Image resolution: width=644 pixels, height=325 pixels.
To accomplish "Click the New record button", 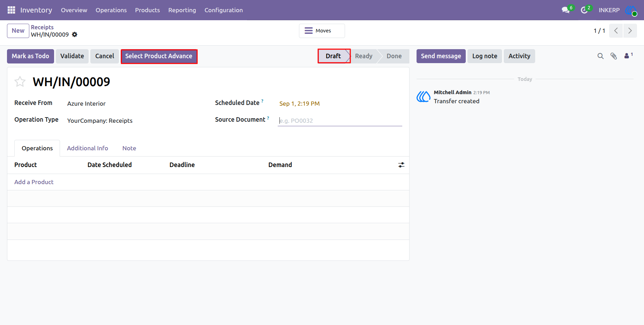I will [x=18, y=31].
